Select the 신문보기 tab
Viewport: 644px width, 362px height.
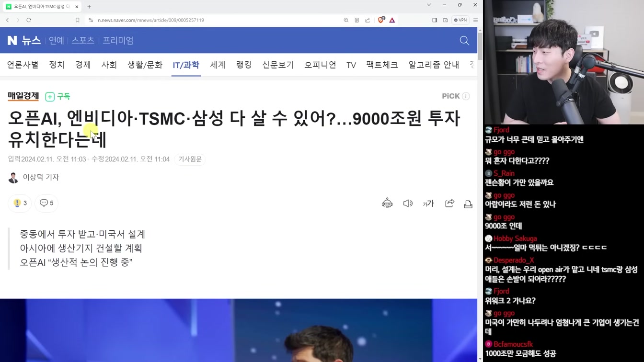pos(278,65)
